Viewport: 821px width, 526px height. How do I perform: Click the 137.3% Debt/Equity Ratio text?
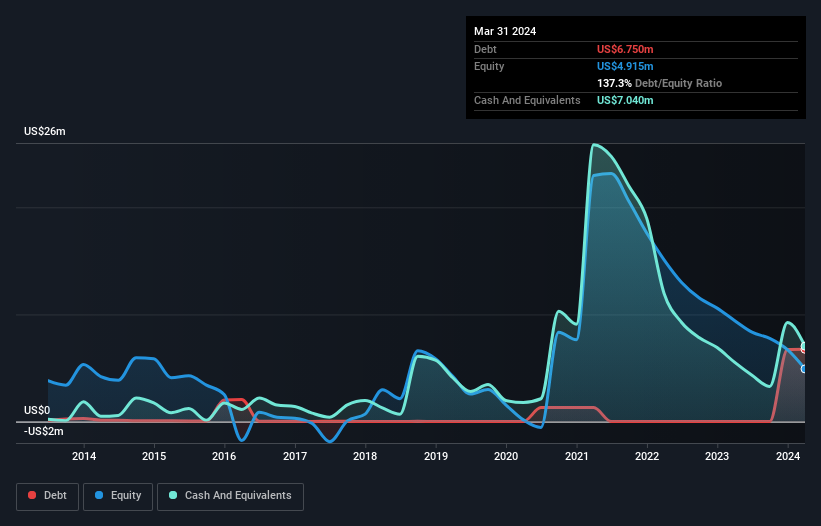659,83
